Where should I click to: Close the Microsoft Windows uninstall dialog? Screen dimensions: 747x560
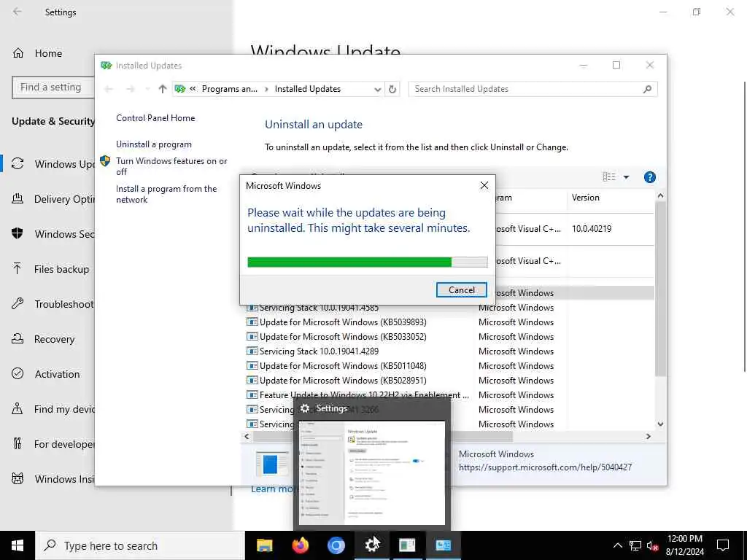(x=484, y=186)
